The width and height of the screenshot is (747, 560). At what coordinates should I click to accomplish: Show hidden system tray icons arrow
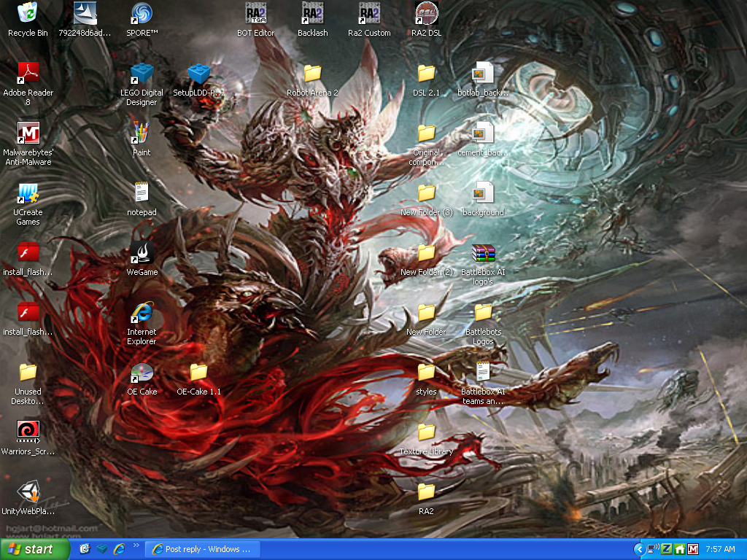click(639, 549)
